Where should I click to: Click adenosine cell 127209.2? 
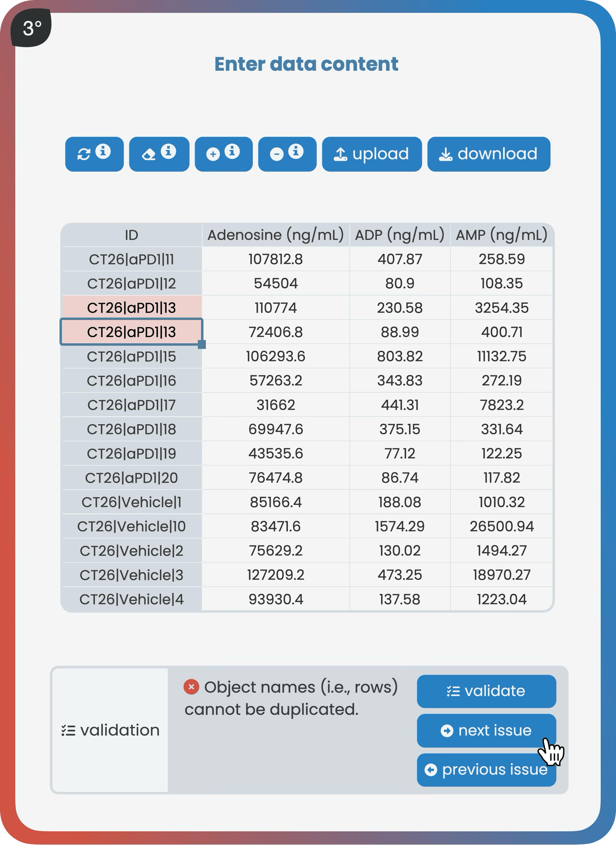[276, 575]
